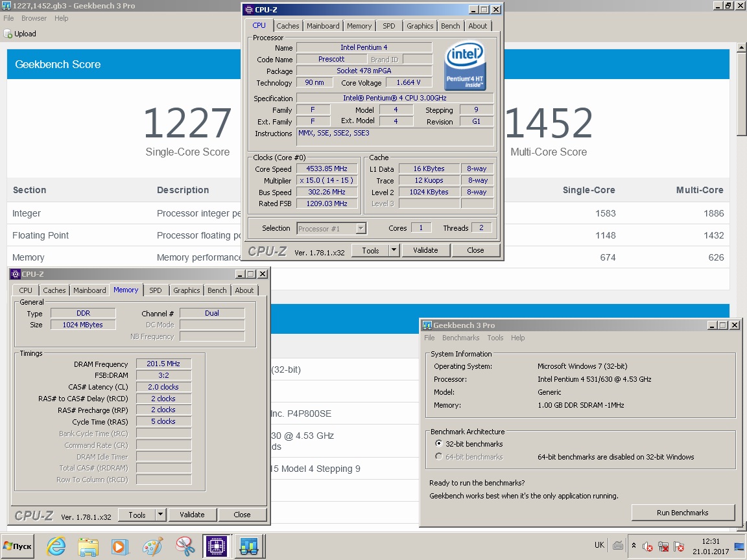
Task: Open Graphics tab in top CPU-Z window
Action: click(x=420, y=26)
